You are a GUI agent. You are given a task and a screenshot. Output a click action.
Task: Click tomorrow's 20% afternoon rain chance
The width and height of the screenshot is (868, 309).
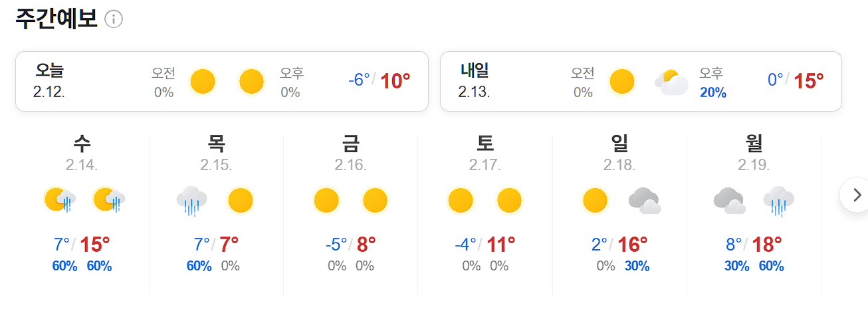click(x=712, y=93)
